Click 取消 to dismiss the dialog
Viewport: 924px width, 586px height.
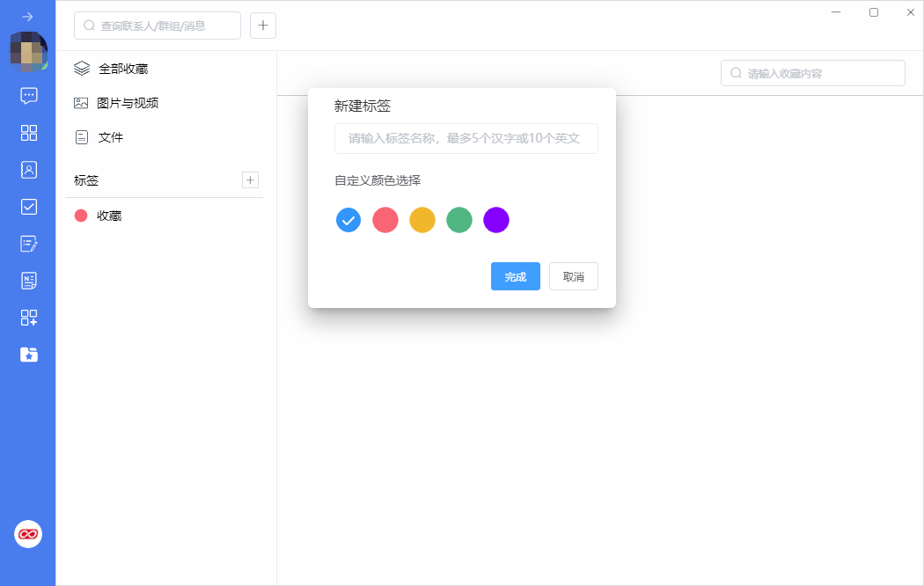(573, 276)
